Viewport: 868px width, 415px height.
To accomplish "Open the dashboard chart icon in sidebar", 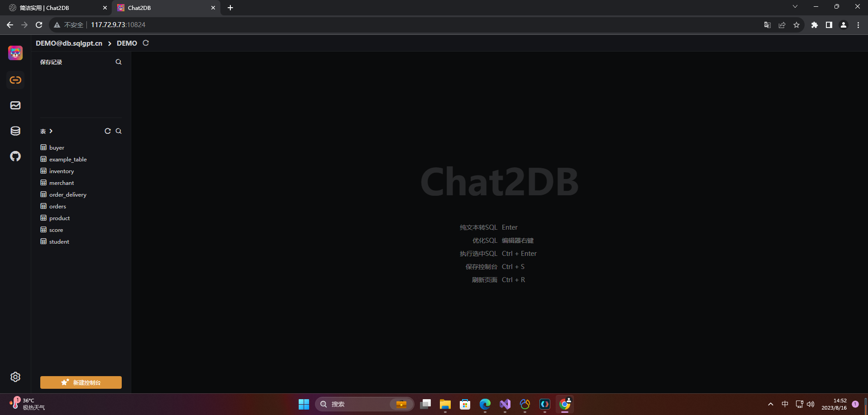I will (x=15, y=105).
